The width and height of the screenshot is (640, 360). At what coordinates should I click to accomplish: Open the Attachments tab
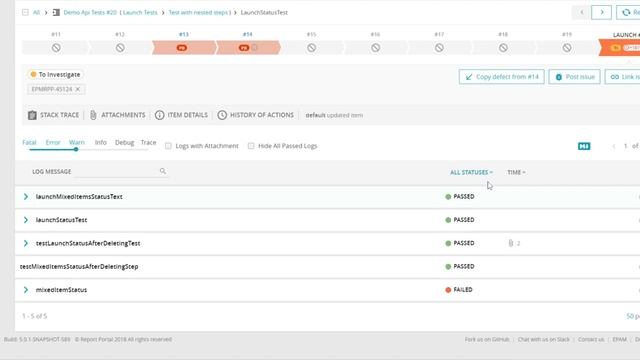(x=117, y=115)
